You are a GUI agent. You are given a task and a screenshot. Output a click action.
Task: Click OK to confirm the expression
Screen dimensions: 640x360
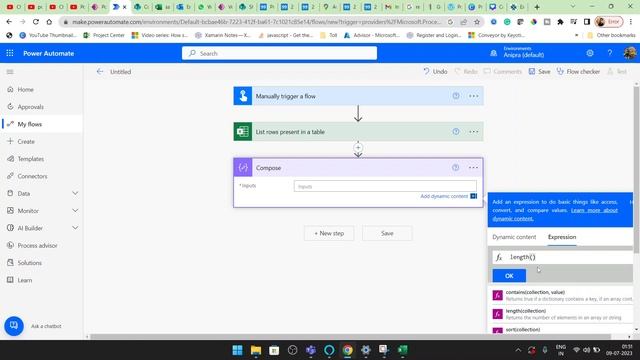coord(509,276)
